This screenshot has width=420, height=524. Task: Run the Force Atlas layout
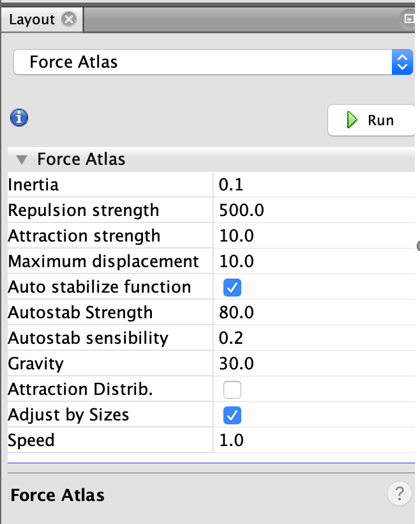click(x=371, y=120)
